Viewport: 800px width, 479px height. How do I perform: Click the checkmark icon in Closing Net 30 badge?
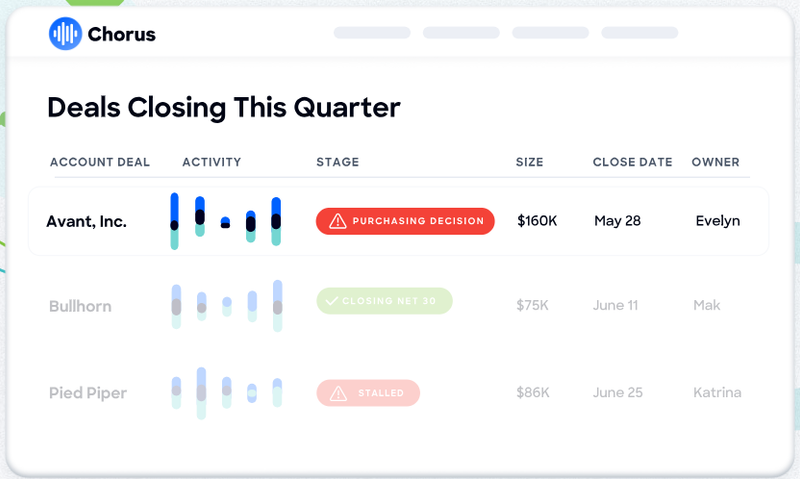tap(332, 301)
